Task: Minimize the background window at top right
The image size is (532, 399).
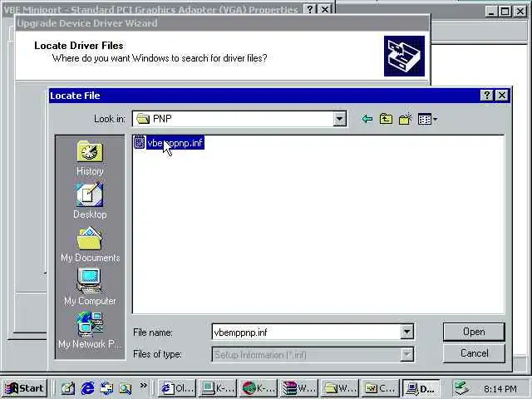Action: point(491,12)
